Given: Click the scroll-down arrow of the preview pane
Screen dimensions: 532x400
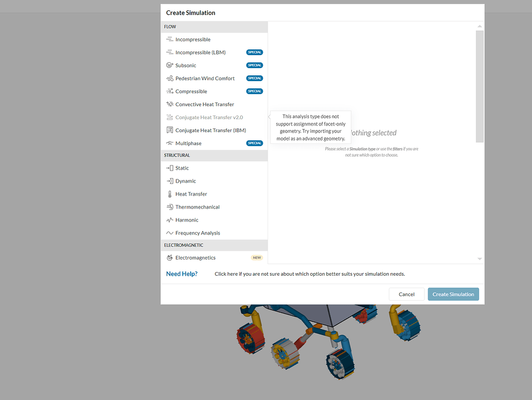Looking at the screenshot, I should coord(480,259).
